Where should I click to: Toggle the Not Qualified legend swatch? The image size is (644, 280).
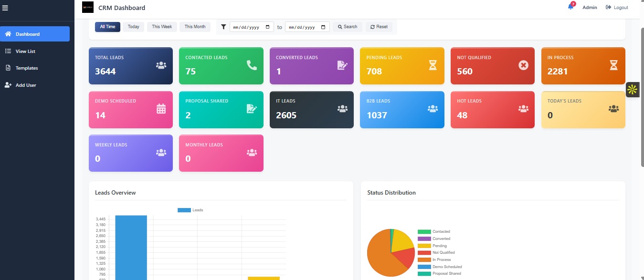424,253
